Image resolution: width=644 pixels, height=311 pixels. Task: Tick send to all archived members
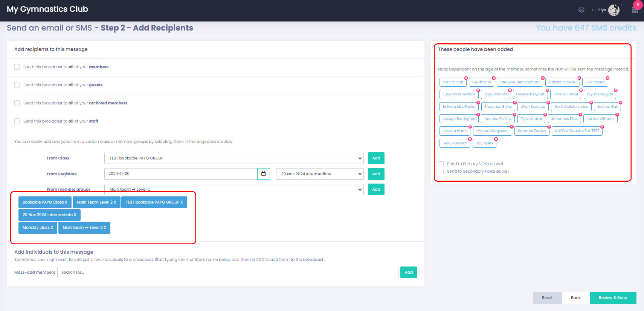[17, 103]
